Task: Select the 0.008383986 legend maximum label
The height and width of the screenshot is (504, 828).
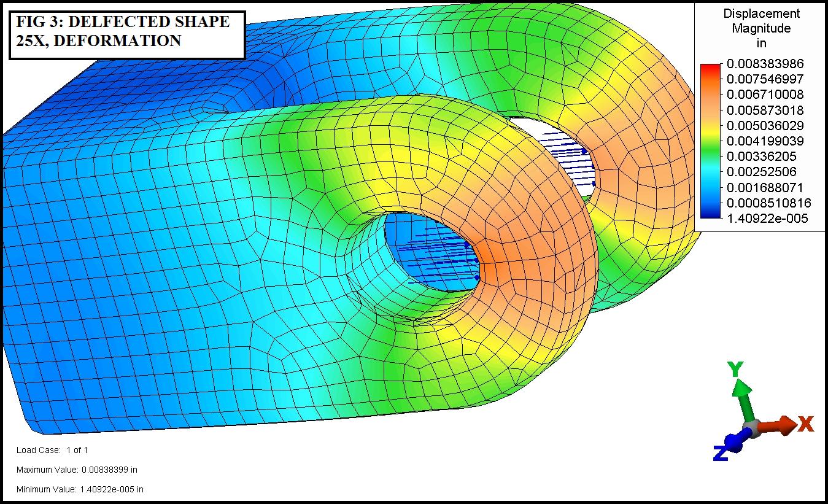Action: pos(765,64)
